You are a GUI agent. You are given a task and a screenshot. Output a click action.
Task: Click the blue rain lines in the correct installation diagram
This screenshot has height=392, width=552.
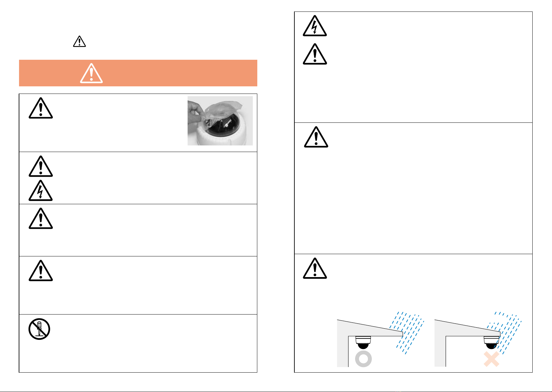tap(407, 333)
